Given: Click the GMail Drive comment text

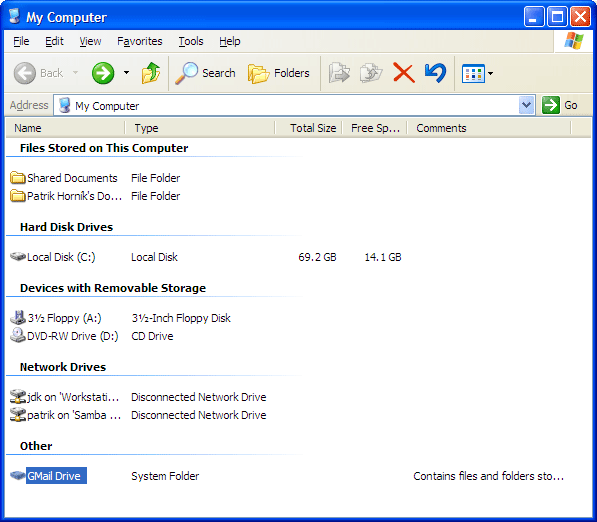Looking at the screenshot, I should [x=488, y=476].
